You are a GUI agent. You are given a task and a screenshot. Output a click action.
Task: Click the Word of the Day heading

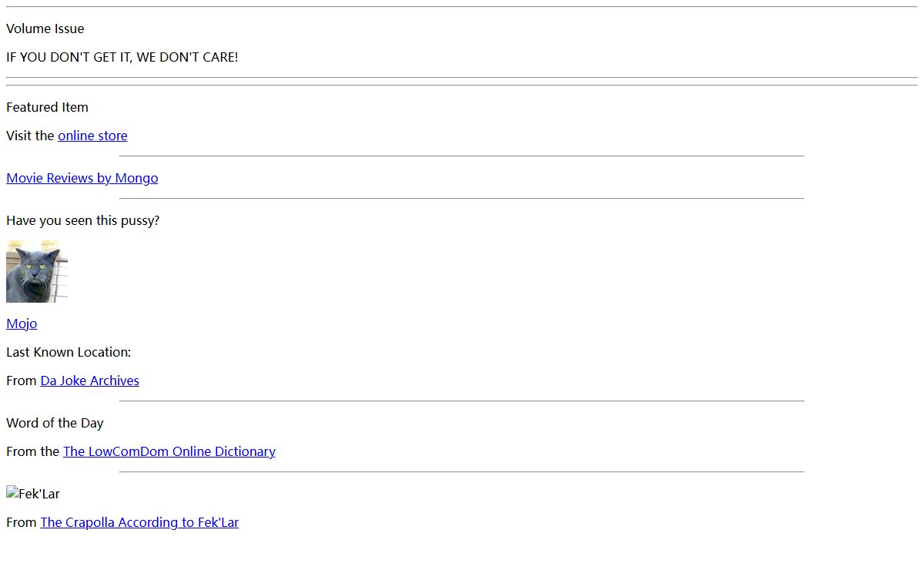pyautogui.click(x=55, y=423)
